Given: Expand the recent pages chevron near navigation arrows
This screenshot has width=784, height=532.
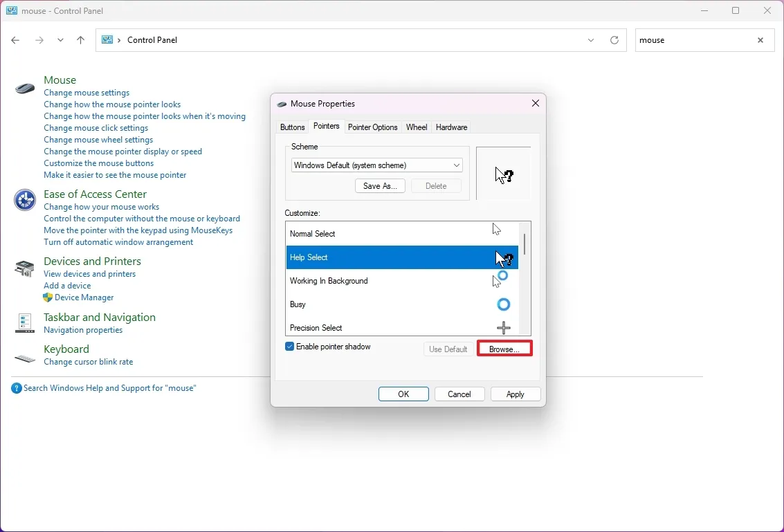Looking at the screenshot, I should click(60, 40).
